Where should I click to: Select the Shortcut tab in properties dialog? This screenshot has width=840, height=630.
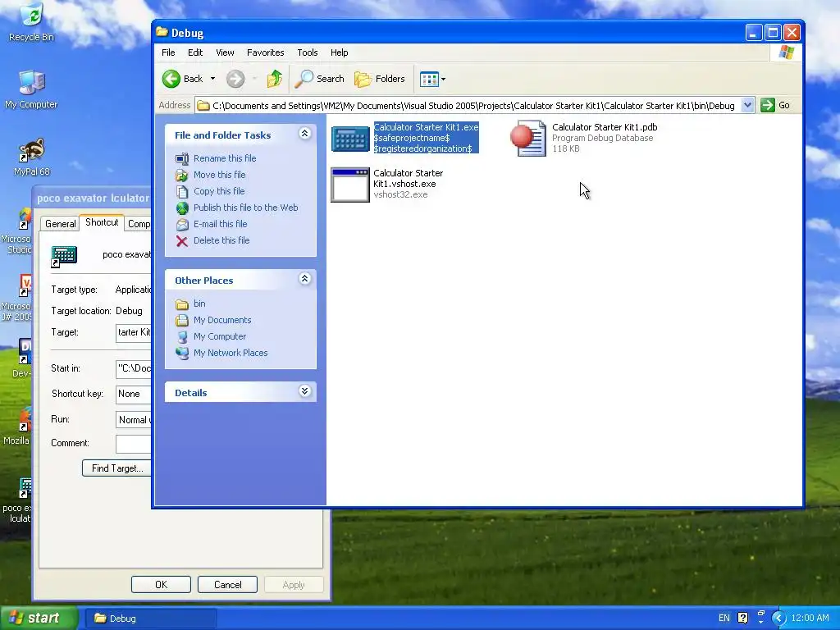(x=102, y=222)
